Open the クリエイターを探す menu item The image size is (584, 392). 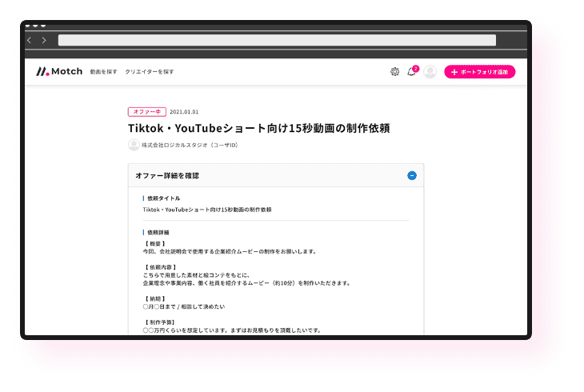(x=150, y=72)
